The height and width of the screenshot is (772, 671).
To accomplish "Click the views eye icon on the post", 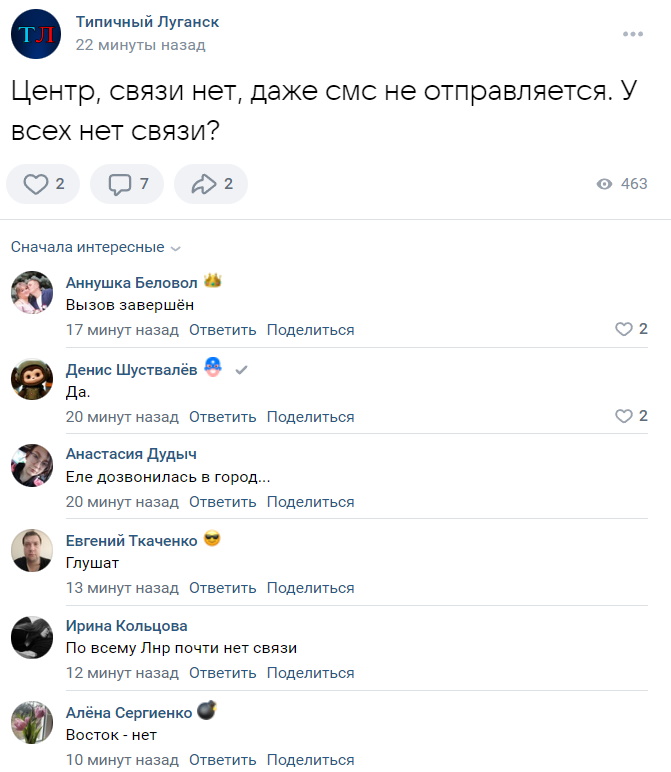I will coord(604,184).
